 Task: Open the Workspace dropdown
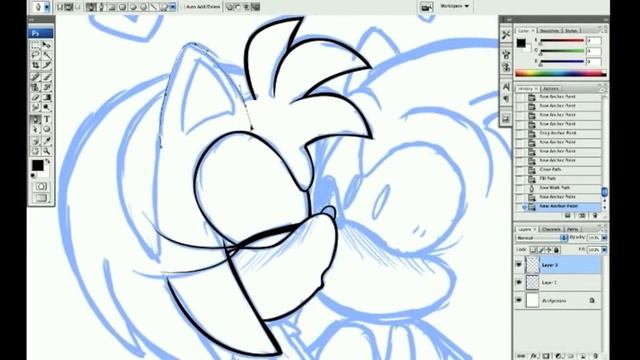pyautogui.click(x=455, y=6)
